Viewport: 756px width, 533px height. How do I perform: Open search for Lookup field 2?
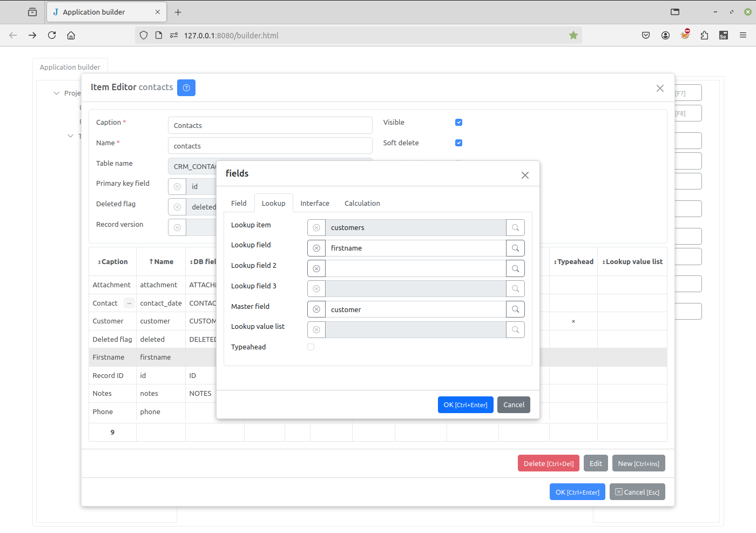515,269
